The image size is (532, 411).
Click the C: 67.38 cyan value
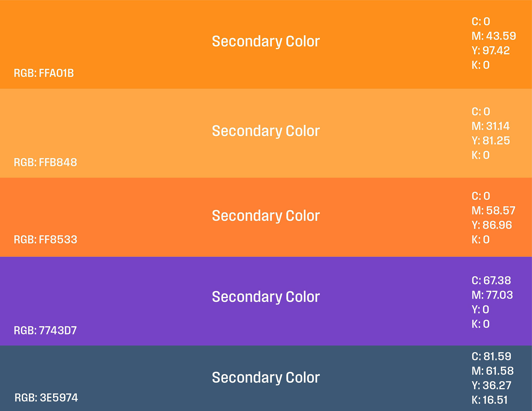491,281
